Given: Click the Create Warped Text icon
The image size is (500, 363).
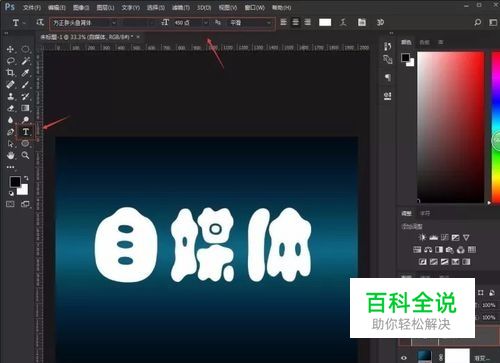Looking at the screenshot, I should point(343,22).
